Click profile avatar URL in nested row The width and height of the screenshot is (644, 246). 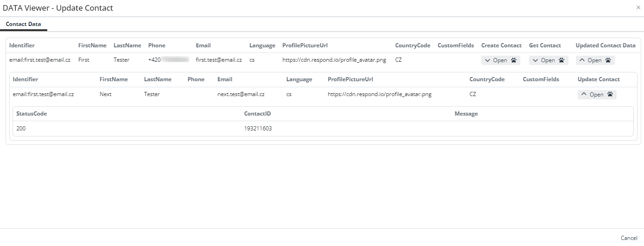pos(379,94)
